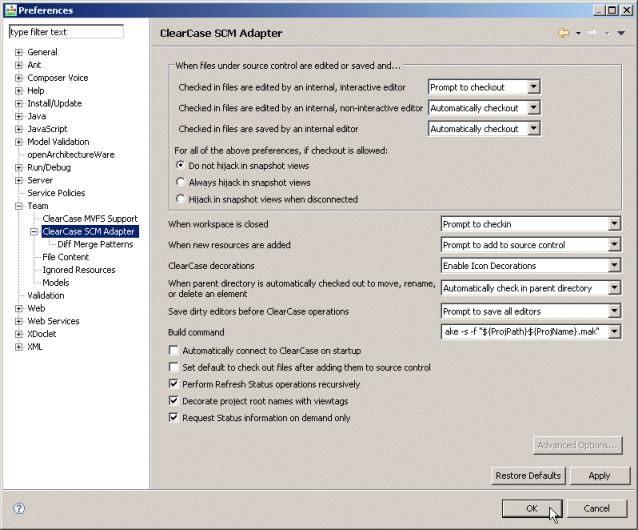Expand the Composer Voice node
Image resolution: width=638 pixels, height=530 pixels.
19,78
